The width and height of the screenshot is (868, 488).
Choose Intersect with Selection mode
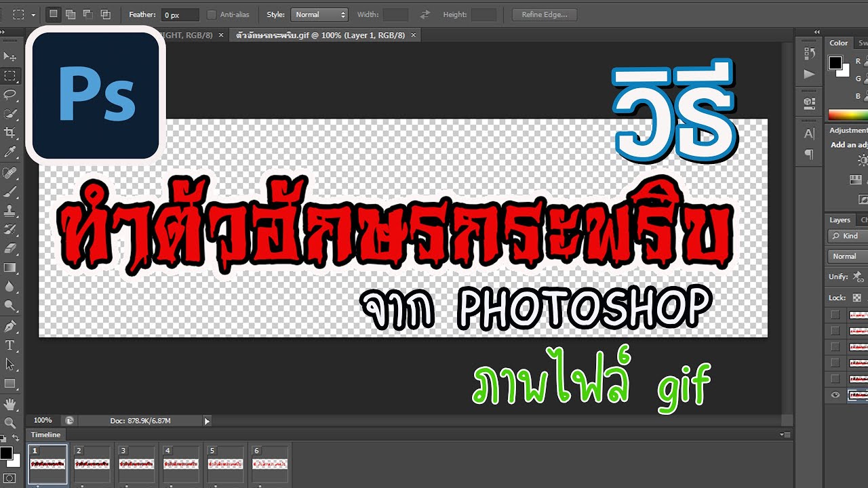[x=105, y=14]
